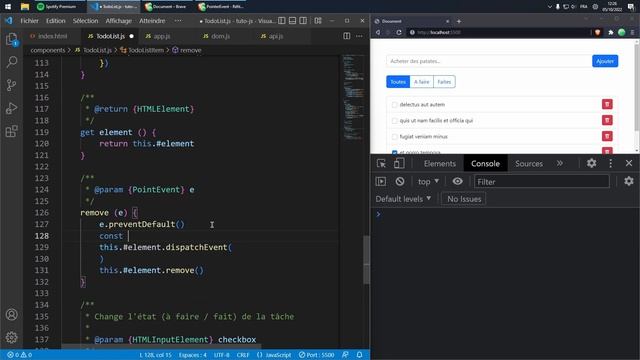Click the console Filter field
This screenshot has height=360, width=640.
tap(542, 181)
